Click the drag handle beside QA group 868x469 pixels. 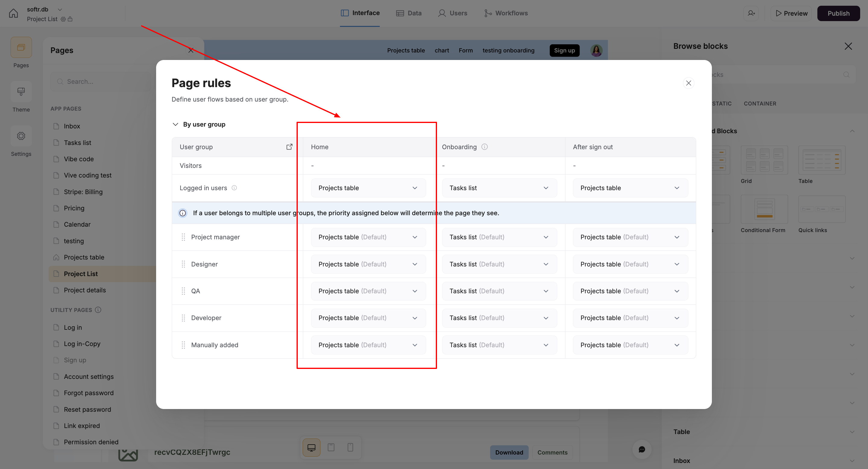[x=183, y=291]
